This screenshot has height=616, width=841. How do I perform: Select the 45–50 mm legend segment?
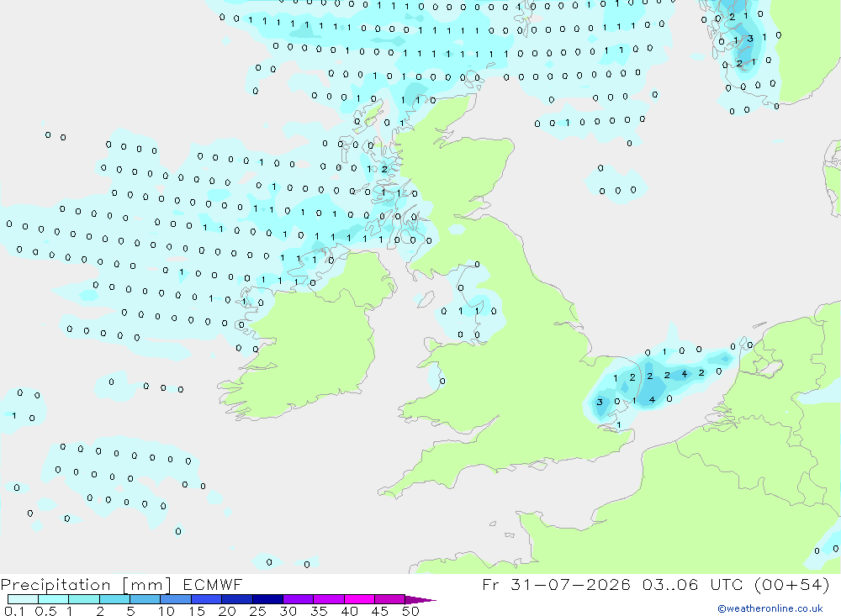click(x=389, y=599)
